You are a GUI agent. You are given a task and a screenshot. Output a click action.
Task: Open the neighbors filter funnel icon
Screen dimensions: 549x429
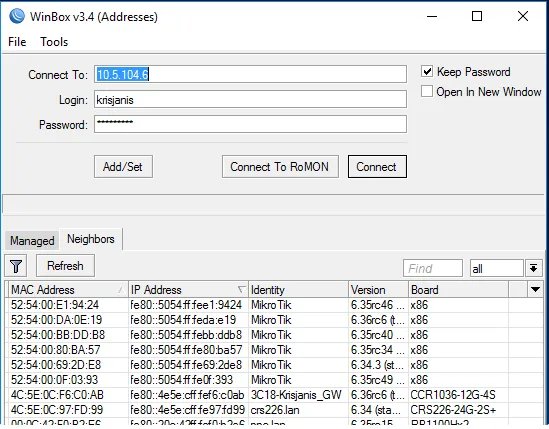tap(16, 266)
